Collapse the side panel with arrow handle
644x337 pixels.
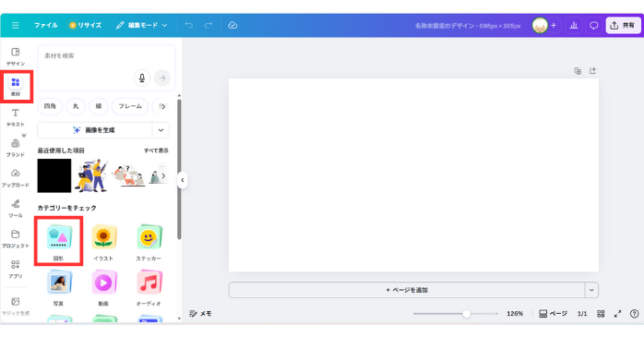(183, 180)
